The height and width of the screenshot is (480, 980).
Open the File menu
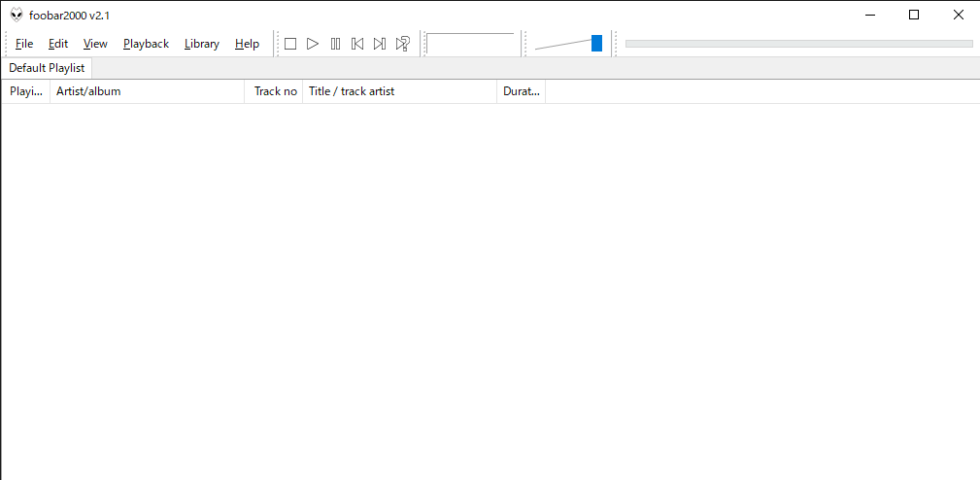click(x=24, y=44)
